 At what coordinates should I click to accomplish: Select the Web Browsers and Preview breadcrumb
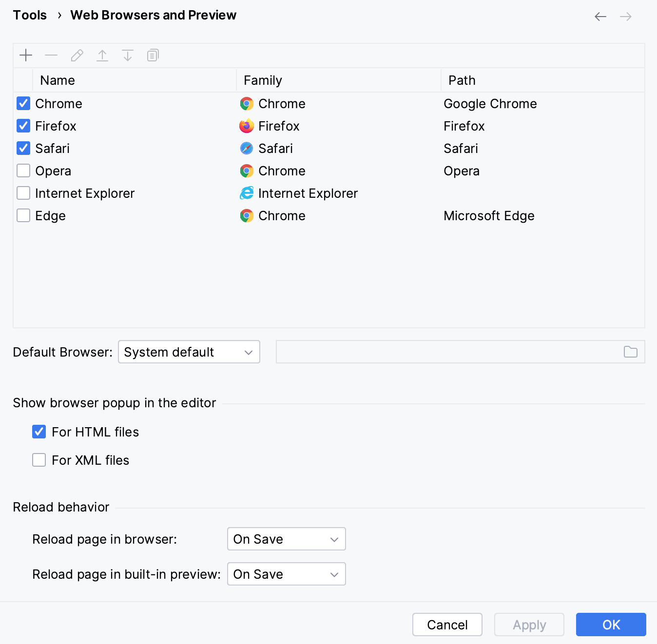coord(153,15)
